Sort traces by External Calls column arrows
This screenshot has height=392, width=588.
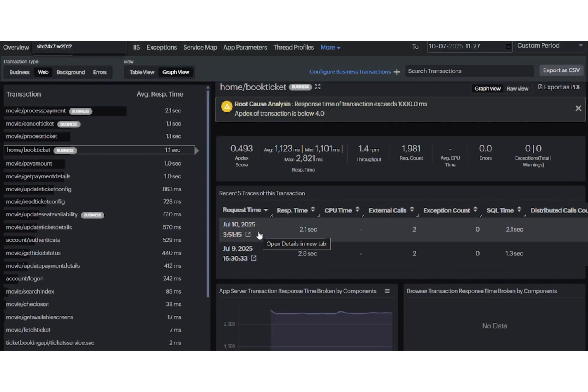click(412, 209)
